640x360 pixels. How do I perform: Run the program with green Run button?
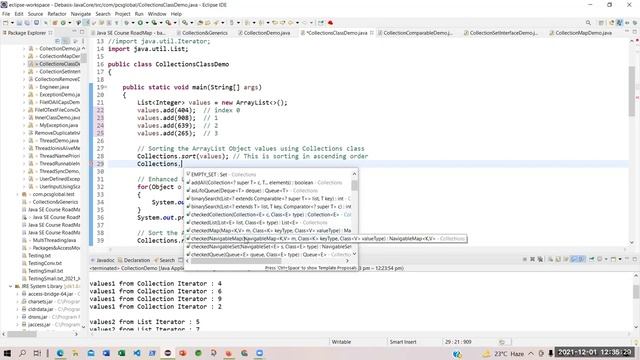(140, 23)
